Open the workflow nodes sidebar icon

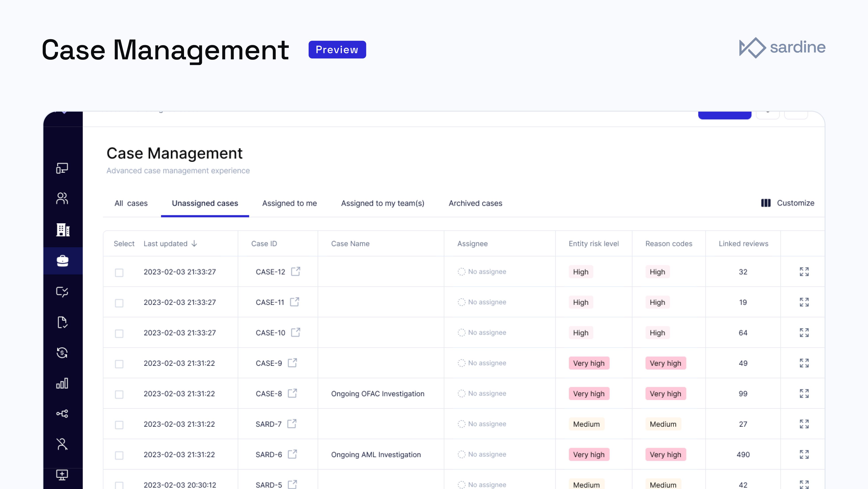(62, 413)
